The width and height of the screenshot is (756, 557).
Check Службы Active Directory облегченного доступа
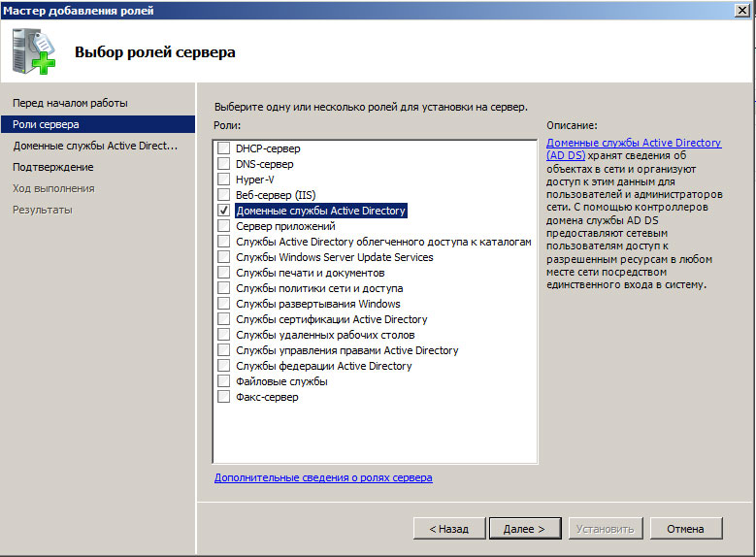click(223, 241)
